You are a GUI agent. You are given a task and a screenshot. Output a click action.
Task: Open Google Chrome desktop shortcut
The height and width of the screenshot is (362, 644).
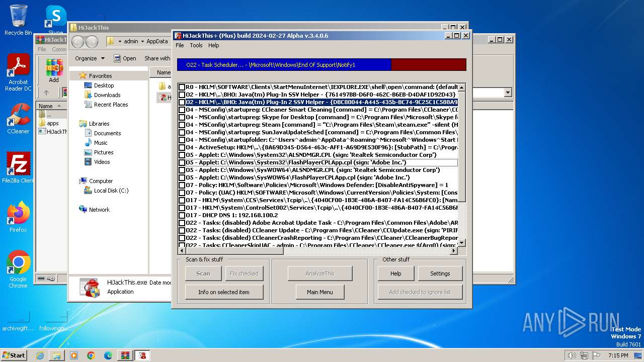[x=18, y=269]
